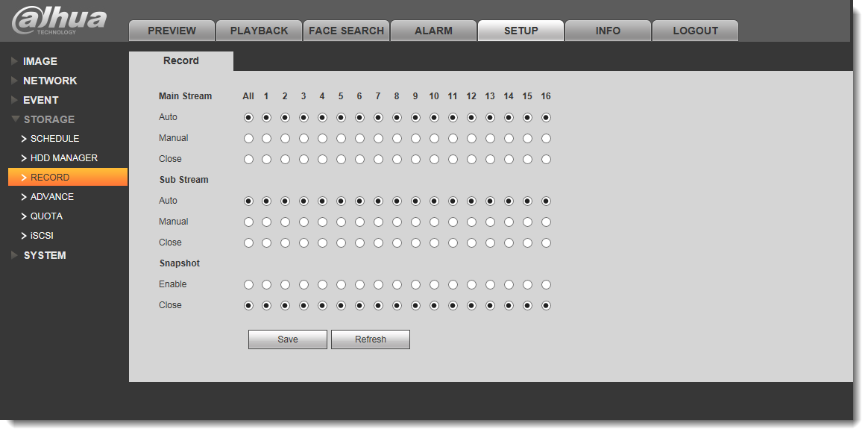The image size is (868, 435).
Task: Go to the ALARM tab
Action: [433, 31]
